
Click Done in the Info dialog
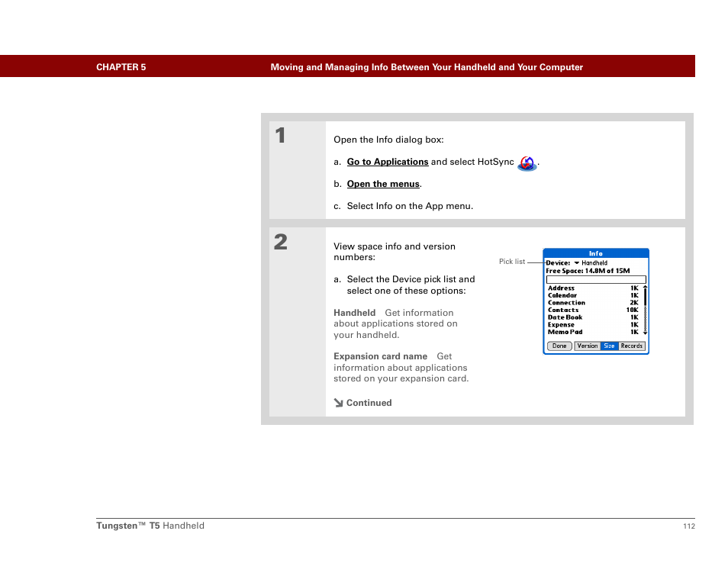pos(559,346)
